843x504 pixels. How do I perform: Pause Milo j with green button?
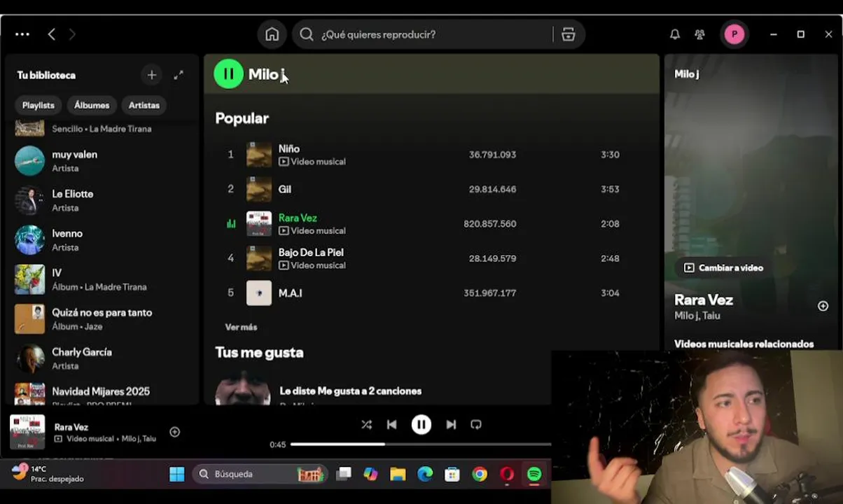(228, 73)
